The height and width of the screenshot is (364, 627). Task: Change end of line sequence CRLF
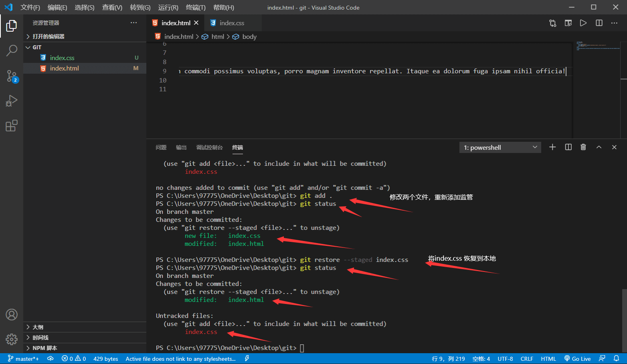tap(527, 359)
